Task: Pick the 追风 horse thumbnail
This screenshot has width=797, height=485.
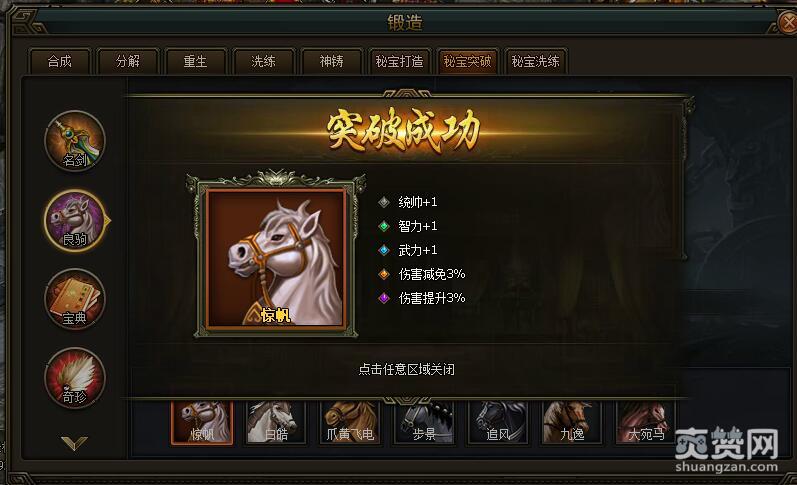Action: [498, 423]
